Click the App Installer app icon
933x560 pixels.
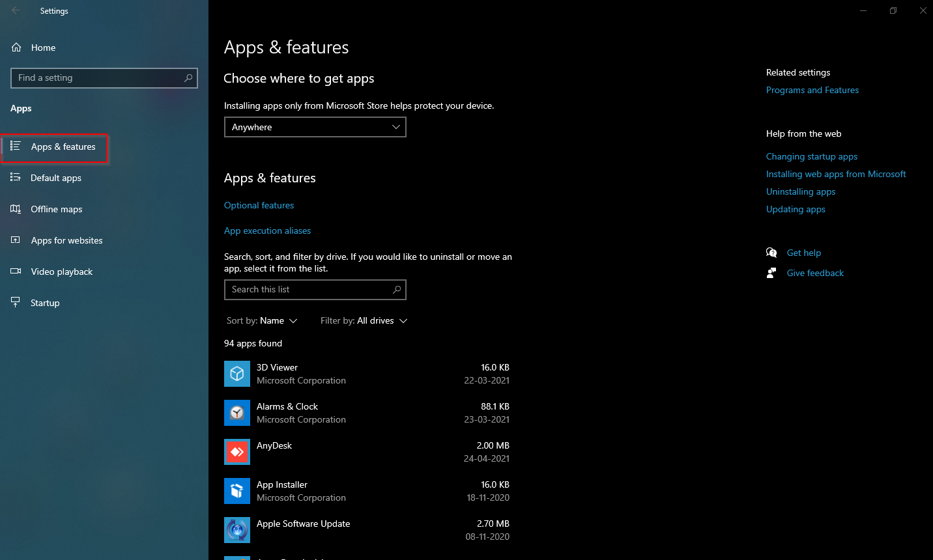pos(237,491)
